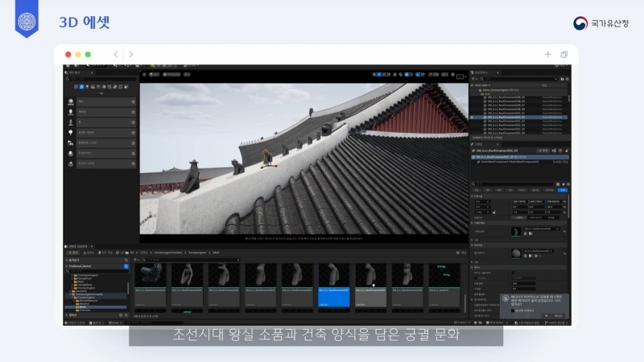Click the search icon in Favorites header
The height and width of the screenshot is (362, 644).
tap(126, 260)
